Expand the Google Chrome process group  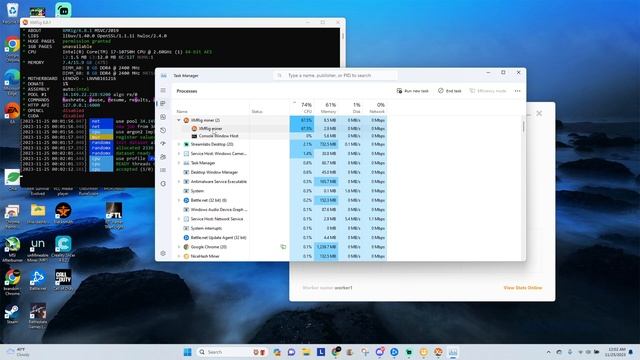click(179, 247)
